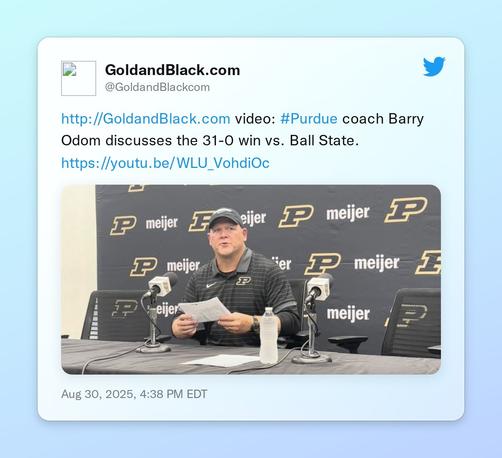Screen dimensions: 502x458
Task: Open the #Purdue hashtag
Action: pyautogui.click(x=309, y=119)
